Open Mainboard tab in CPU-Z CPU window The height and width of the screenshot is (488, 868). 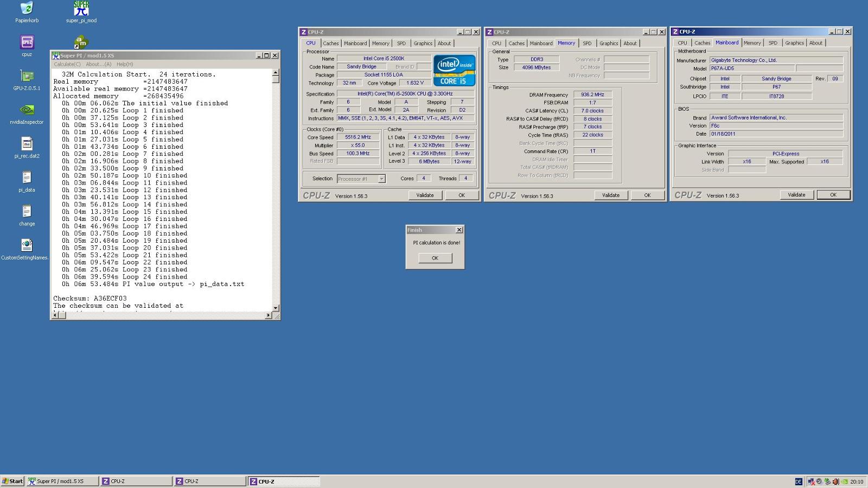click(355, 43)
